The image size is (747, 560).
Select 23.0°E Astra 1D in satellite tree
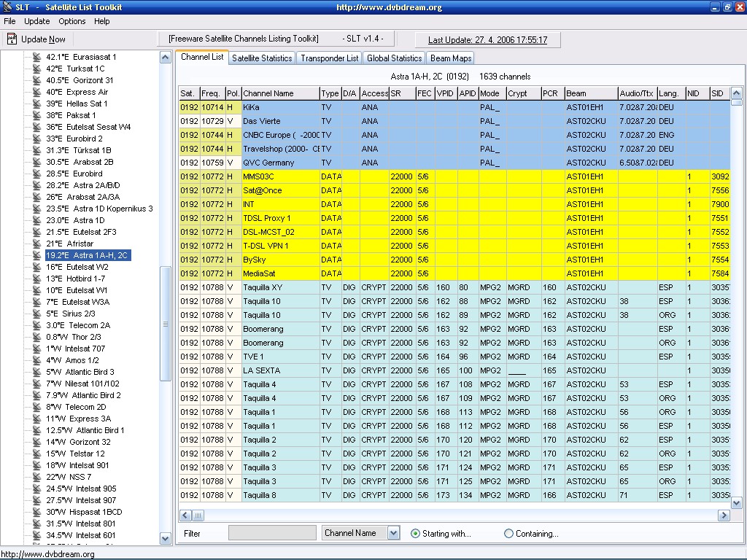click(x=75, y=220)
